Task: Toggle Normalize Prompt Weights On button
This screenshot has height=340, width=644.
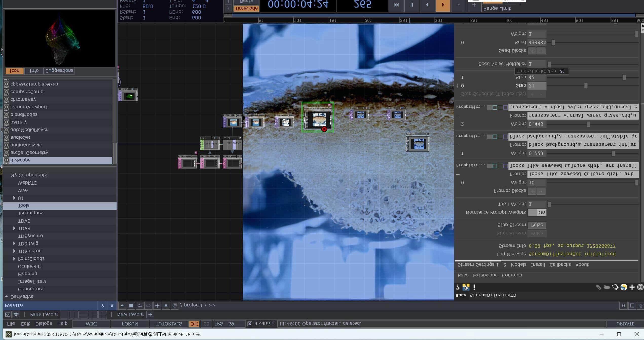Action: point(537,213)
